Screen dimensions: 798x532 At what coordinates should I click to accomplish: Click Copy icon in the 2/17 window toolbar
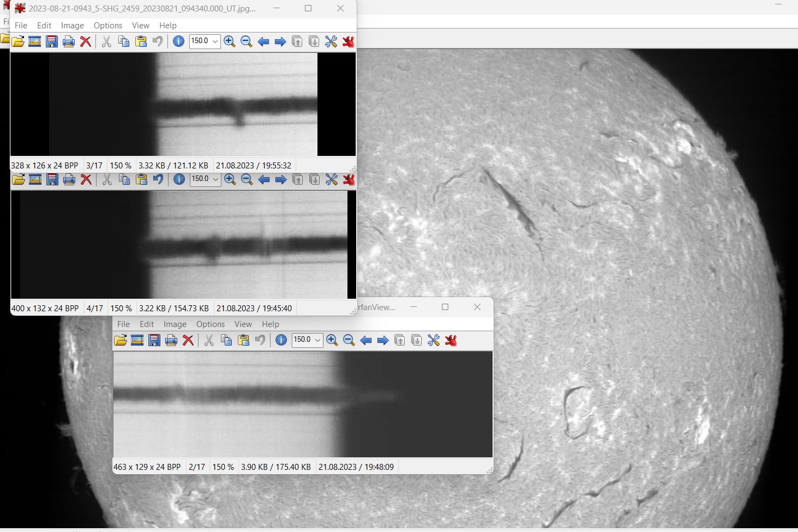[x=226, y=341]
